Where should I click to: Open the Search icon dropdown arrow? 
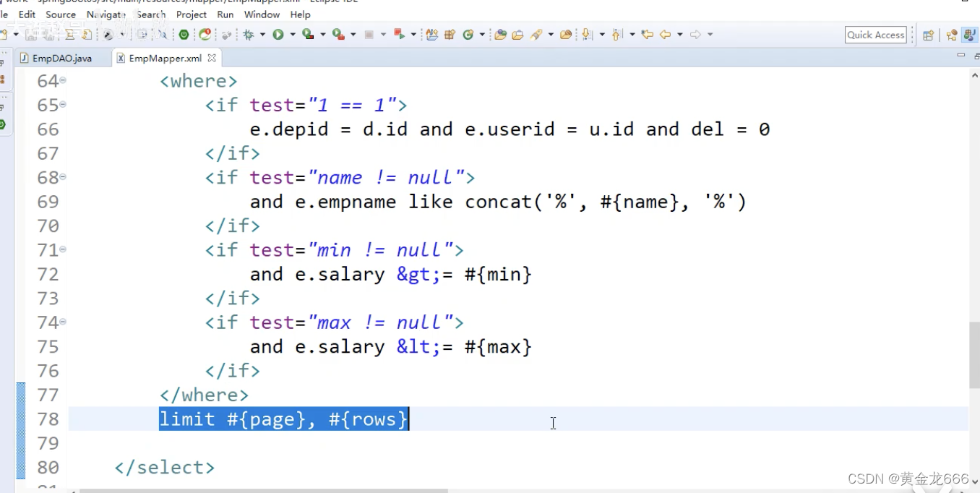coord(551,35)
